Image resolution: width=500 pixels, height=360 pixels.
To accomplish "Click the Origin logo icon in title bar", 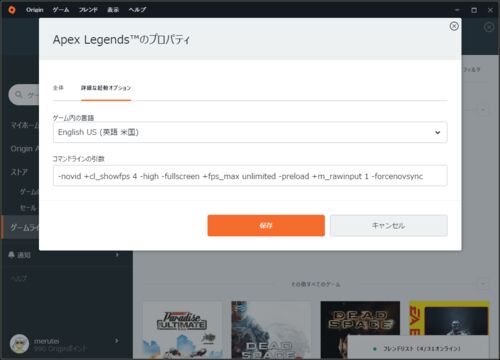I will [x=12, y=10].
